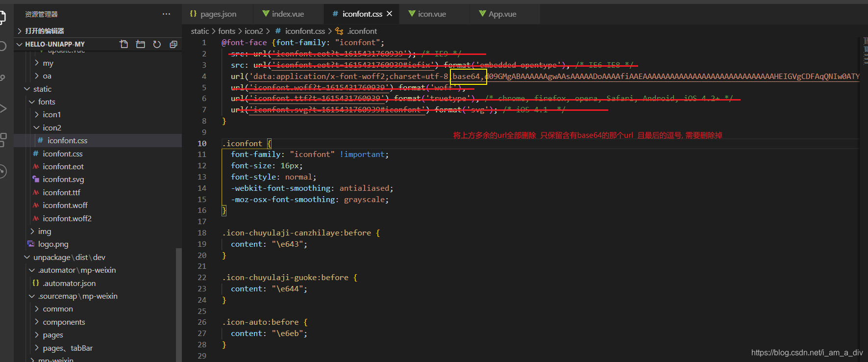Screen dimensions: 868x362
Task: Click the New Folder icon in explorer header
Action: tap(140, 44)
